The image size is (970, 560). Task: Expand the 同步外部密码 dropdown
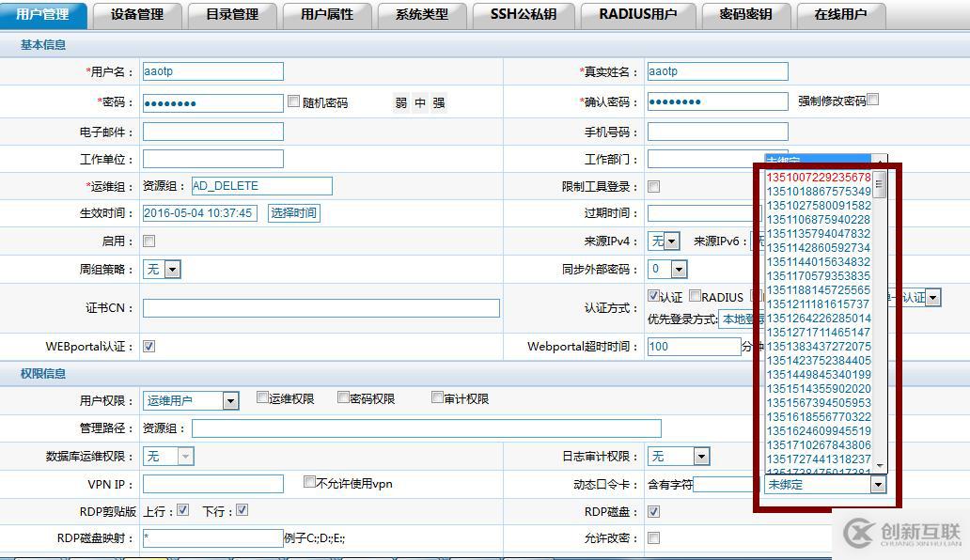tap(667, 269)
